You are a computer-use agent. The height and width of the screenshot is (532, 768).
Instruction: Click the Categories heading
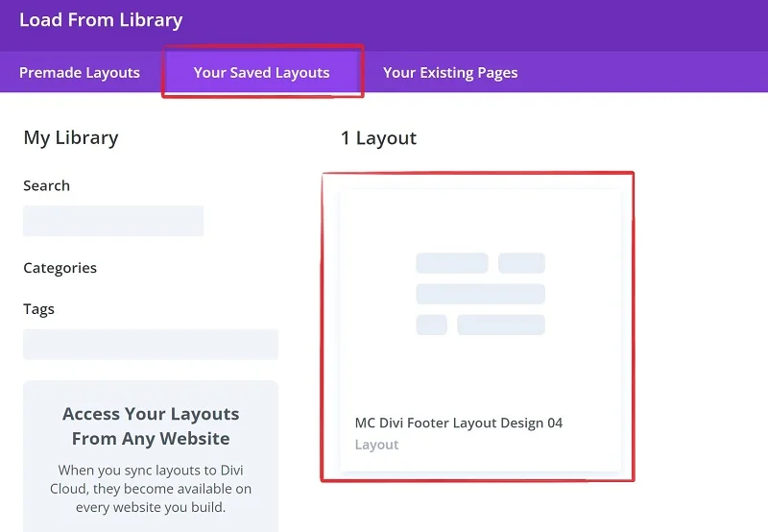[x=60, y=268]
